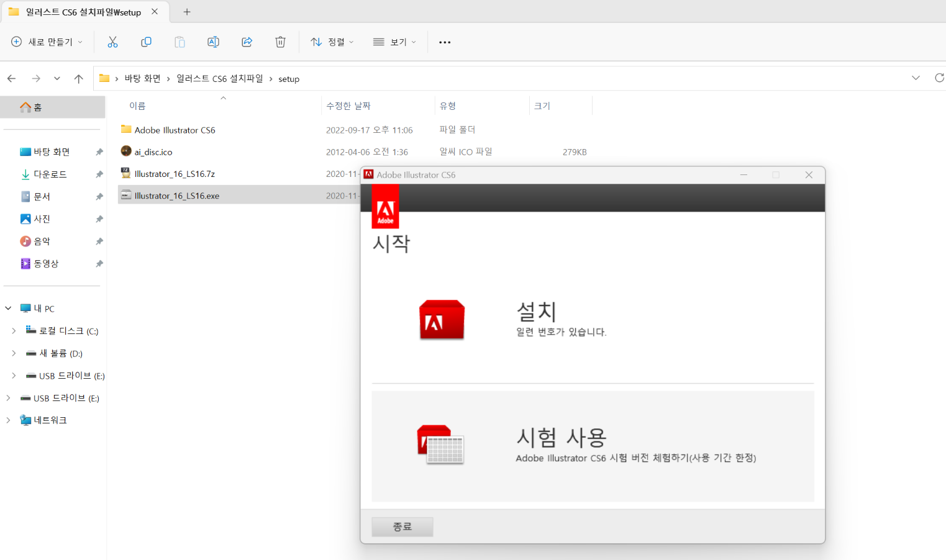This screenshot has width=946, height=560.
Task: Go back with the left arrow
Action: [11, 79]
